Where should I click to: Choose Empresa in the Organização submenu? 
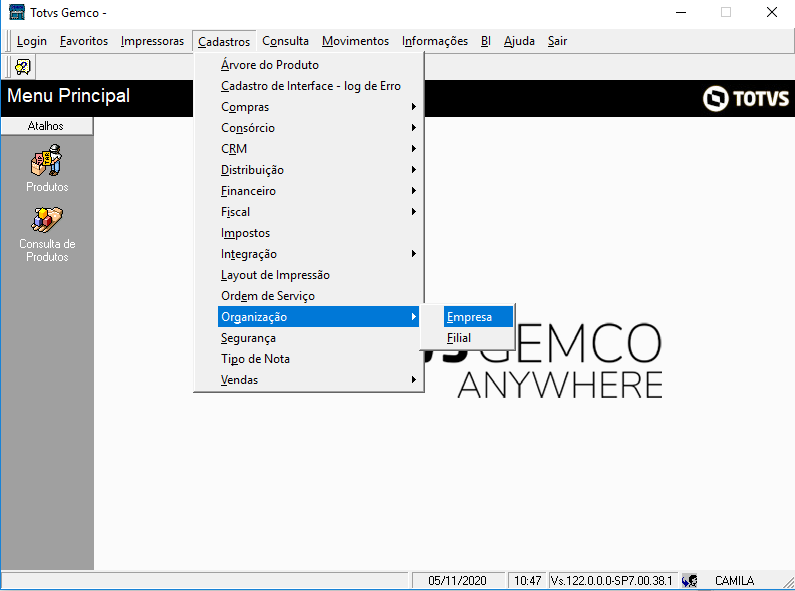(x=478, y=317)
